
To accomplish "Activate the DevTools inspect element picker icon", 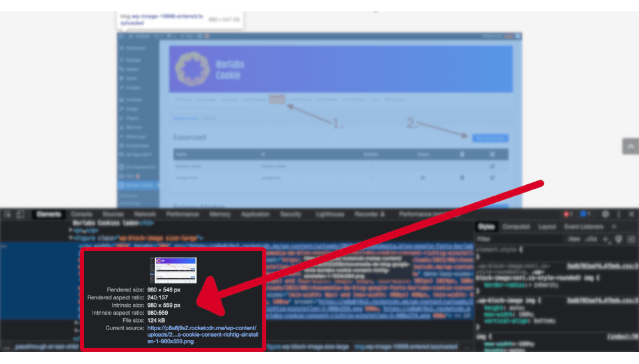I will [x=7, y=214].
